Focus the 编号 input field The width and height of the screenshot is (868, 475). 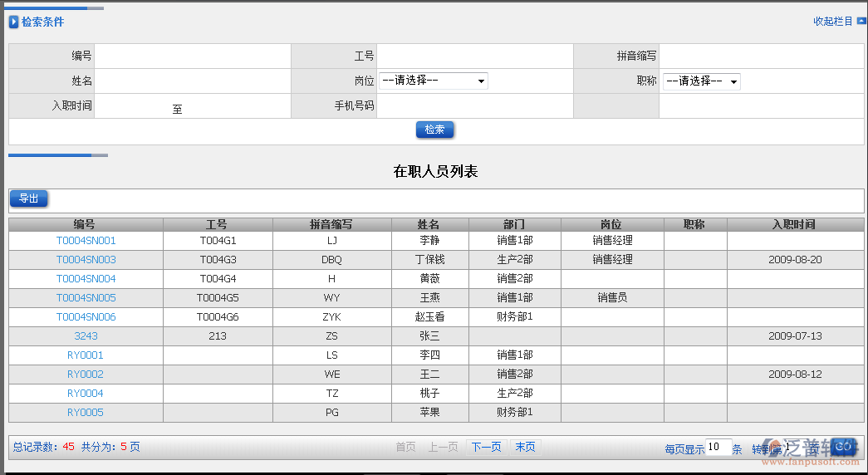tap(192, 56)
